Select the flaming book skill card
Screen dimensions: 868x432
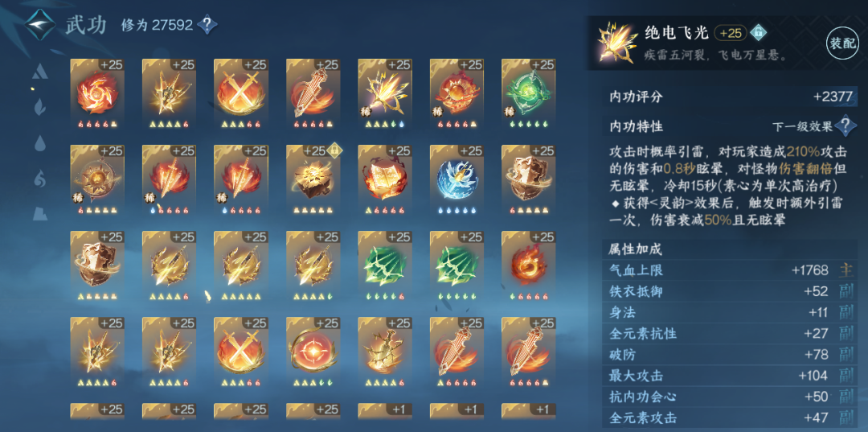click(385, 180)
